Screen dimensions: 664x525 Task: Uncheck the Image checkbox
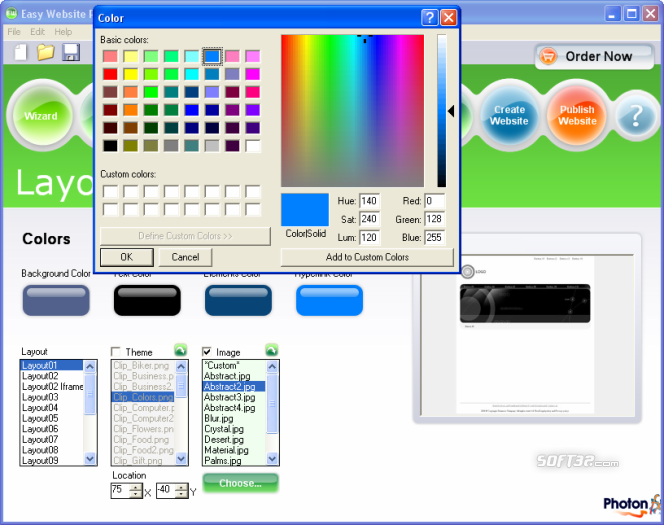click(207, 352)
